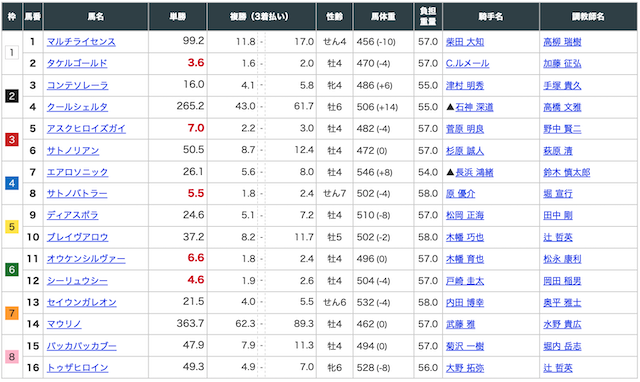This screenshot has width=640, height=382.
Task: View jockey 柴田 大知
Action: pyautogui.click(x=465, y=42)
